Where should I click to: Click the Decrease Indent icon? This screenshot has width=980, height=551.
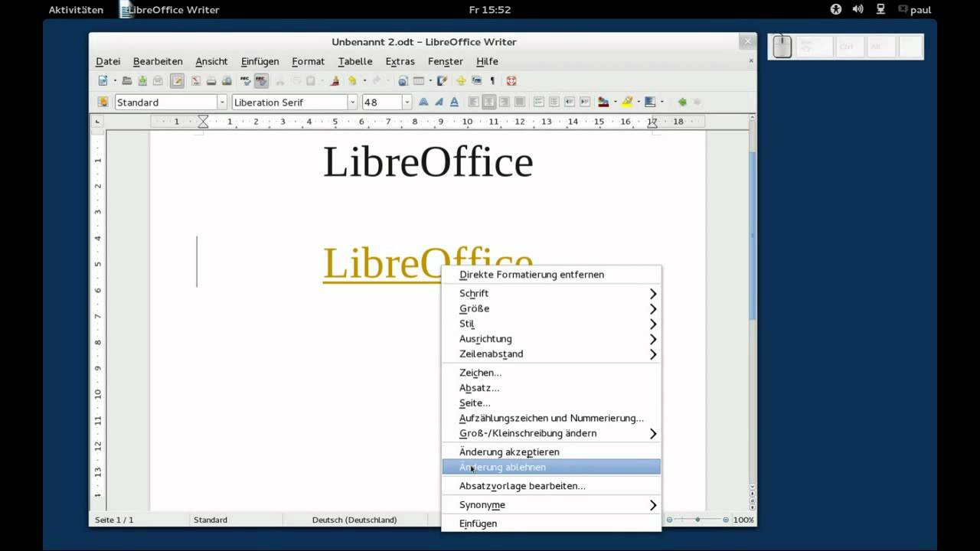click(x=570, y=102)
